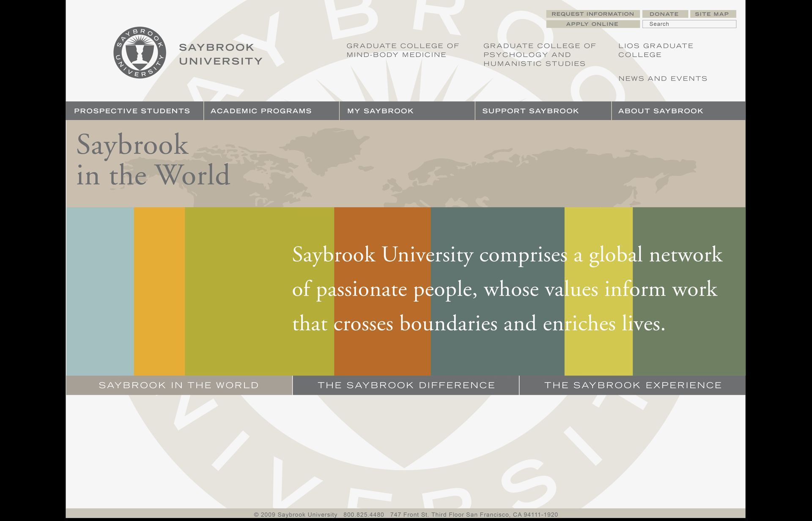Click the Apply Online button
This screenshot has width=812, height=521.
[593, 24]
